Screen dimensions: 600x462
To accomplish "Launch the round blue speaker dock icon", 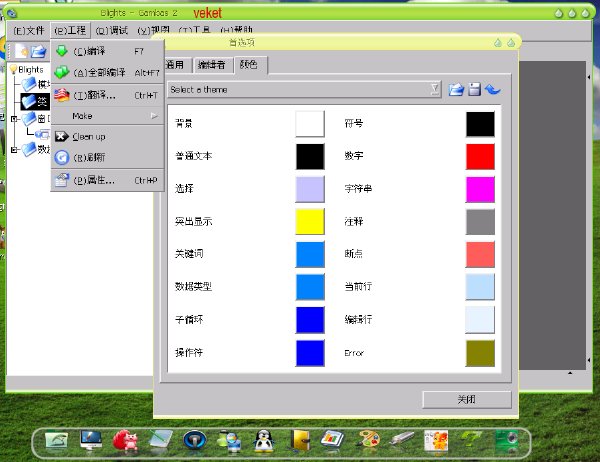I will pyautogui.click(x=194, y=440).
